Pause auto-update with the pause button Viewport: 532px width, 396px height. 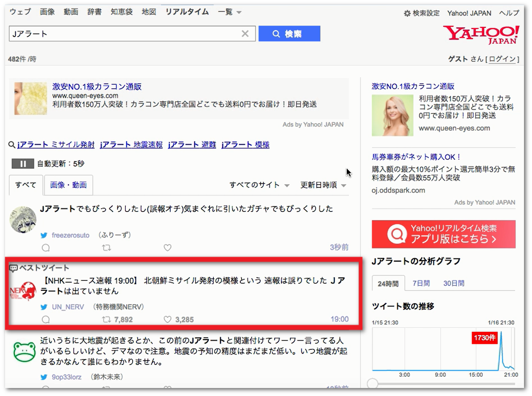tap(23, 164)
